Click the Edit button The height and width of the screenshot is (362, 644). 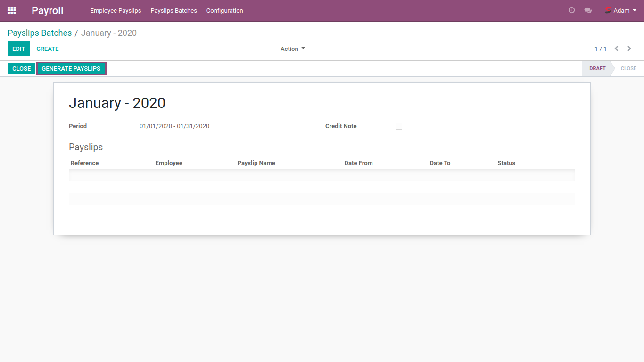point(18,49)
